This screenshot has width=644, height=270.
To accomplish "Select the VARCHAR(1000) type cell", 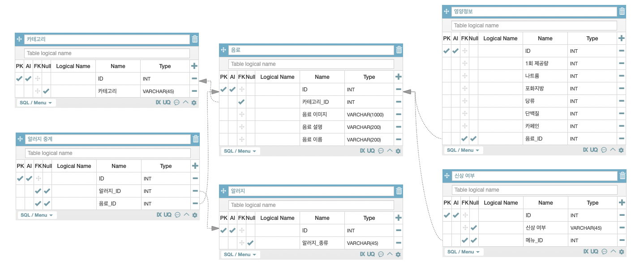I will [369, 115].
